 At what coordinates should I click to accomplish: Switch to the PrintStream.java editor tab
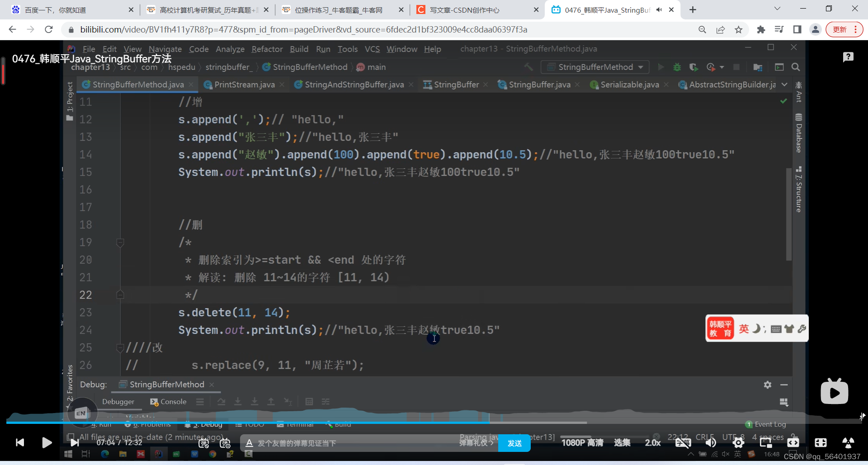click(245, 85)
